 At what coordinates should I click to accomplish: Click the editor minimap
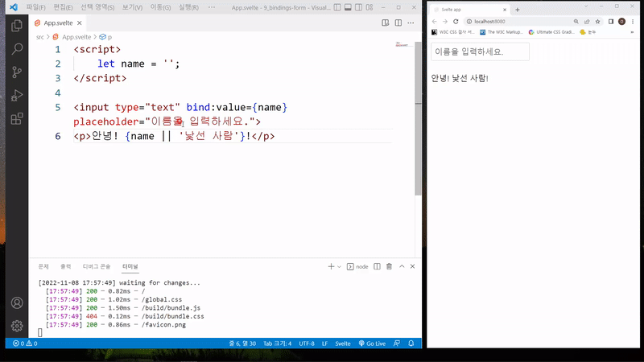[x=403, y=44]
